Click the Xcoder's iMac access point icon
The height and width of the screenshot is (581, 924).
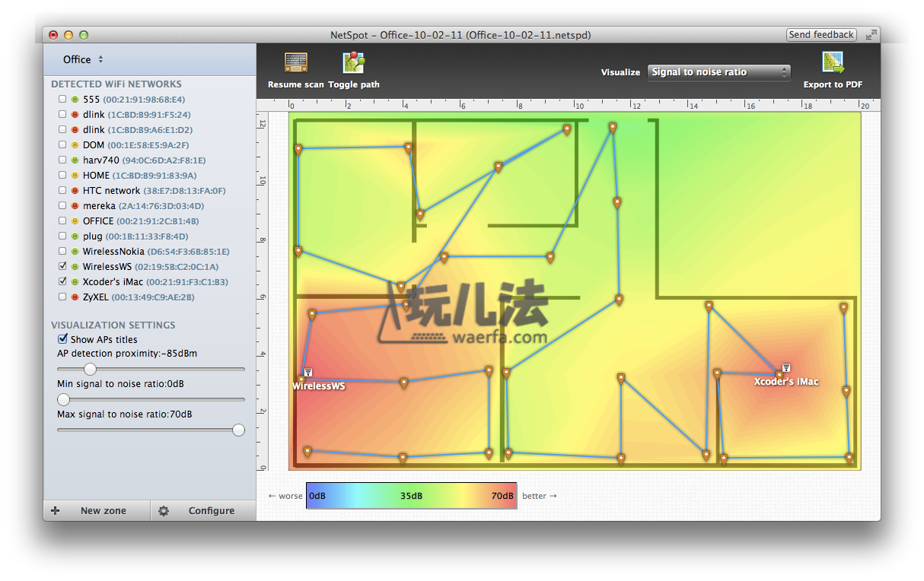coord(786,368)
